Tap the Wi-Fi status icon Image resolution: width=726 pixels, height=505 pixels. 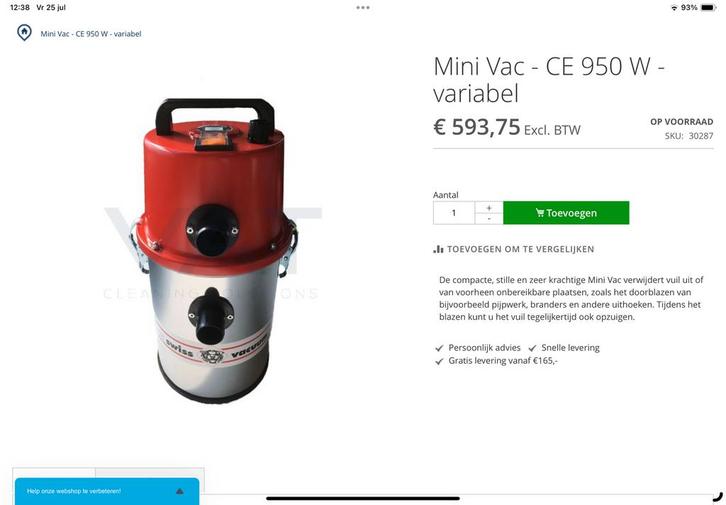674,7
